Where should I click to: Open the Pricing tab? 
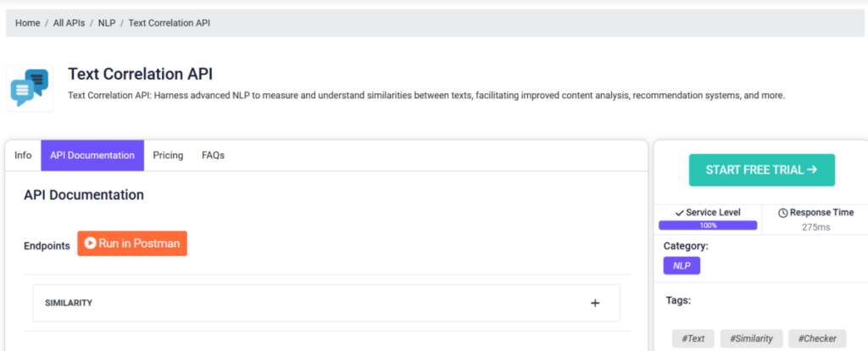pyautogui.click(x=169, y=155)
